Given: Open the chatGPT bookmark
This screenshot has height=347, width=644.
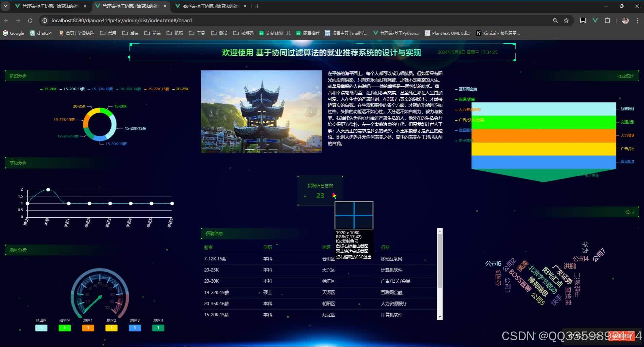Looking at the screenshot, I should point(41,33).
